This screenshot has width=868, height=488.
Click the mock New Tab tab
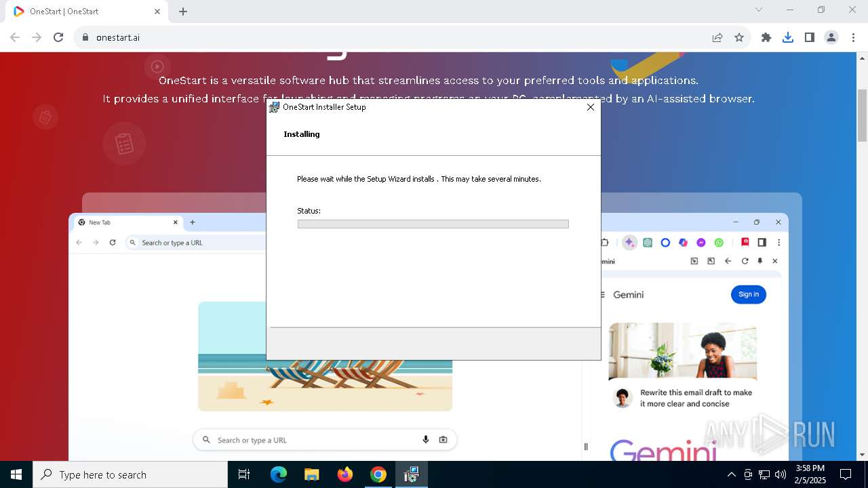tap(127, 222)
